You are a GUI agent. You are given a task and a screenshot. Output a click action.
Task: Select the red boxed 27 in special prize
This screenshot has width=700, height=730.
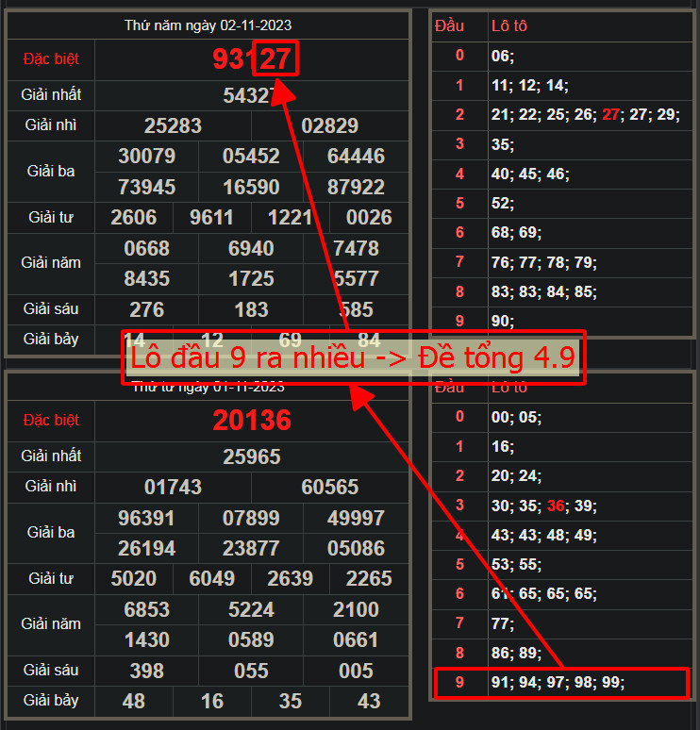(x=276, y=59)
